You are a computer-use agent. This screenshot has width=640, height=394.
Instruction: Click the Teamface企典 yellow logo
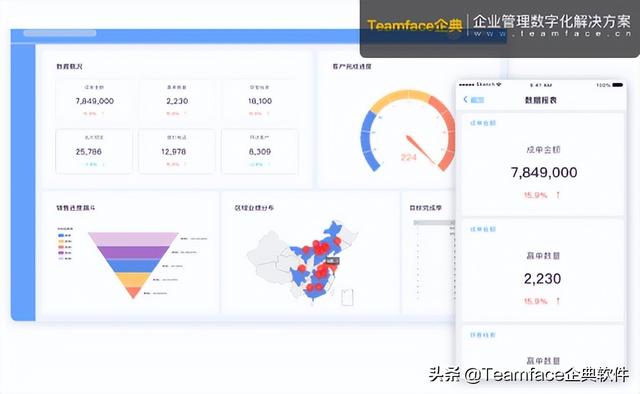pyautogui.click(x=415, y=25)
